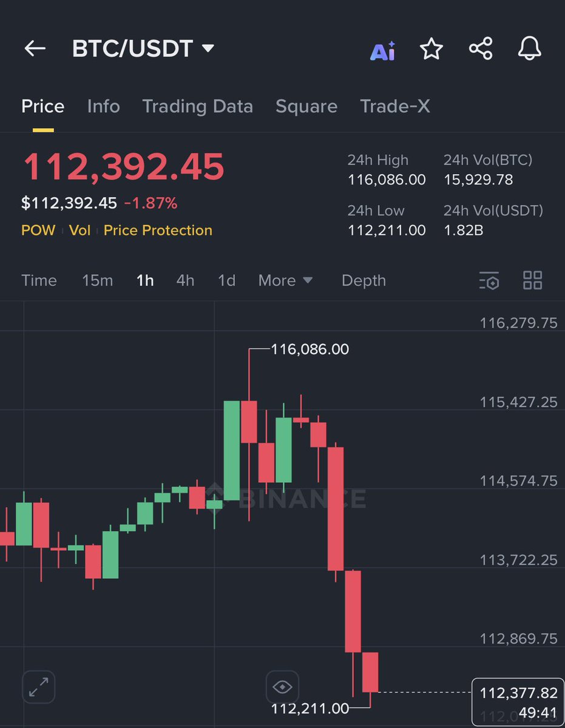Open the Trading Data tab
The image size is (565, 728).
pos(197,106)
